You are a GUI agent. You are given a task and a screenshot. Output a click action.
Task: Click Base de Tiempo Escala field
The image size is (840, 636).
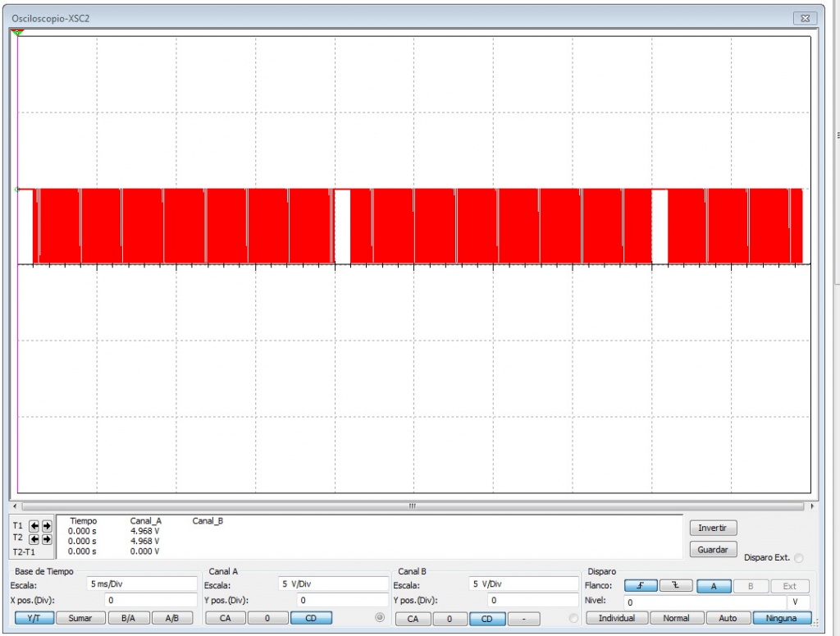pos(139,583)
